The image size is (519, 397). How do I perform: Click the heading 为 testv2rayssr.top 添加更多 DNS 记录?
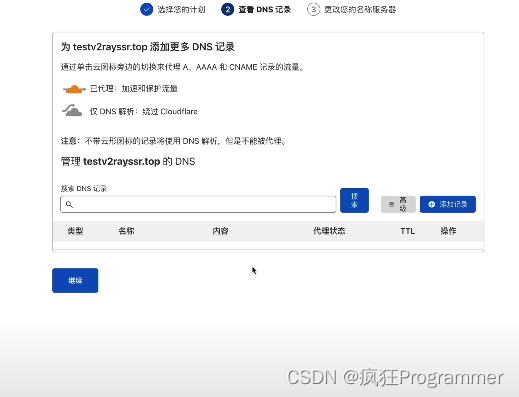[147, 47]
